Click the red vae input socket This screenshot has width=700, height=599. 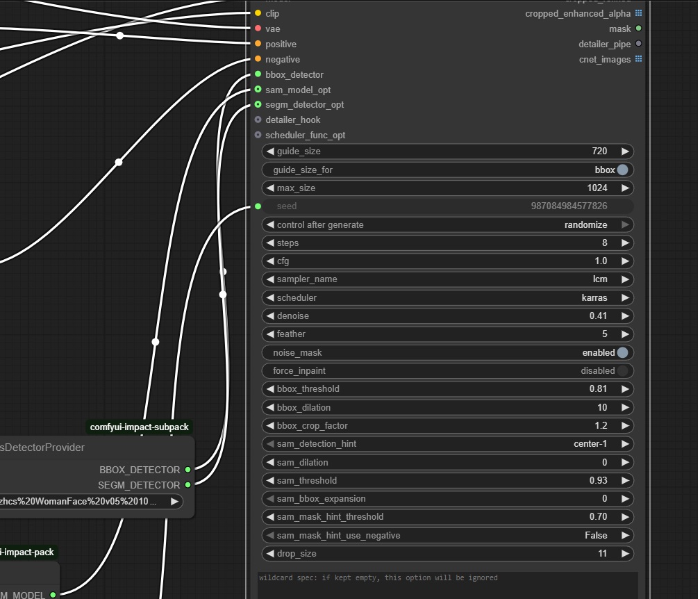[x=258, y=28]
